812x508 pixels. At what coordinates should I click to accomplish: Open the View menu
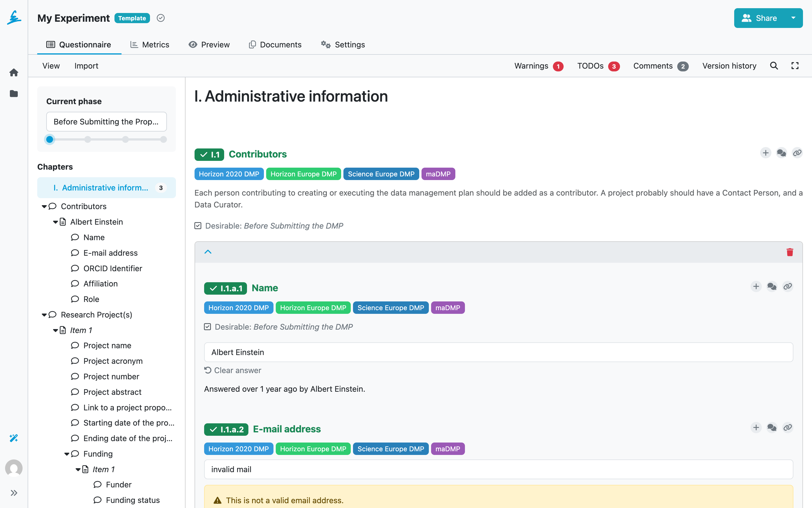tap(51, 66)
